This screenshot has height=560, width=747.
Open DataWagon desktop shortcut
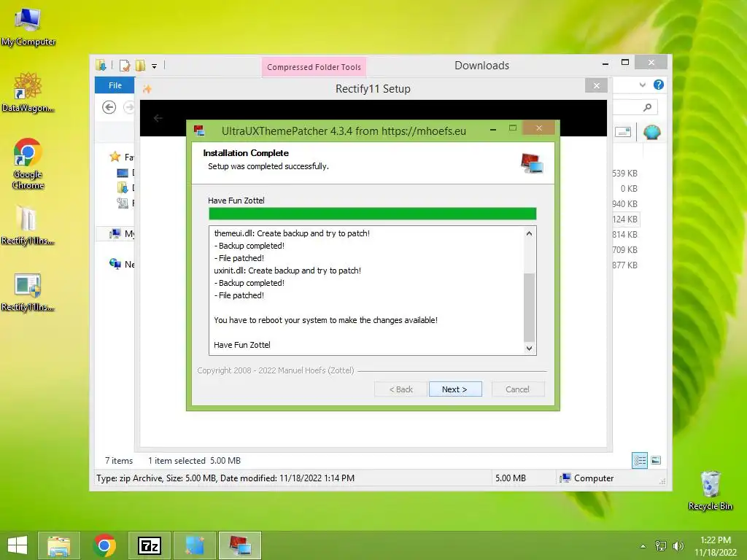point(28,92)
